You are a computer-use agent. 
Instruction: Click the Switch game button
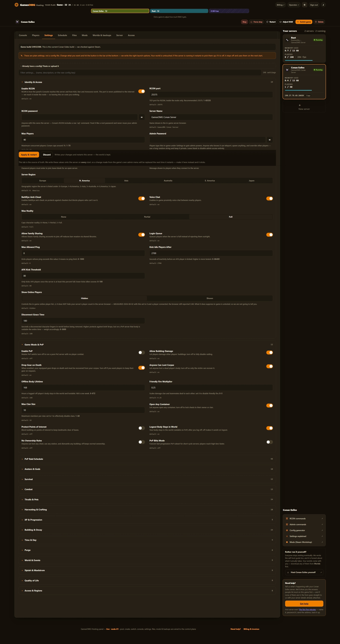tap(304, 22)
